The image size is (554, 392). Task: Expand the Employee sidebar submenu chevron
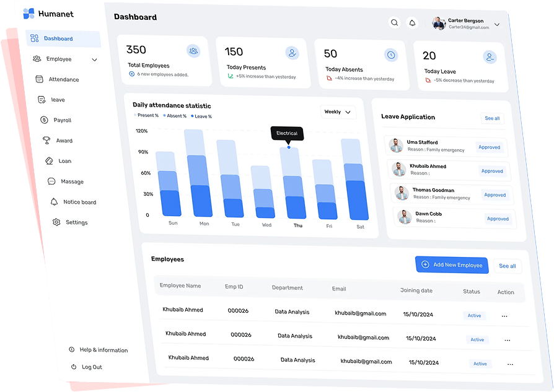pyautogui.click(x=94, y=59)
